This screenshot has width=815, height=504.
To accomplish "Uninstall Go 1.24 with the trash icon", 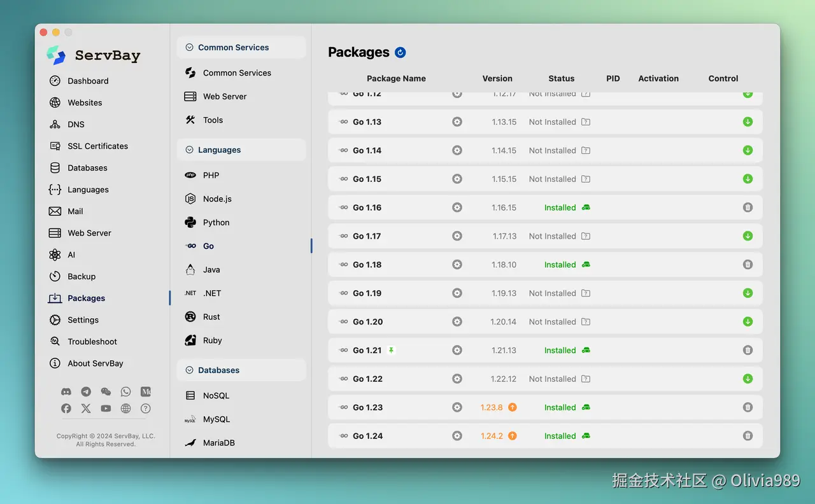I will [748, 436].
